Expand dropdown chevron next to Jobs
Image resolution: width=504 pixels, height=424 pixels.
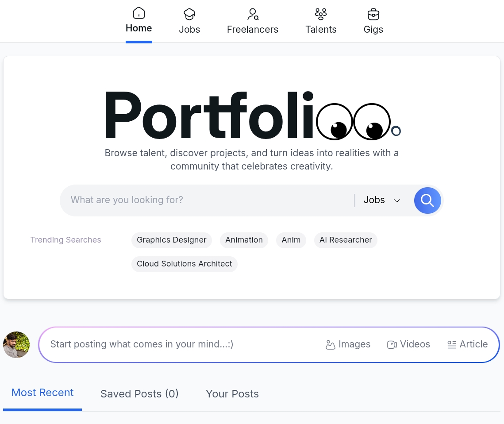pos(397,200)
